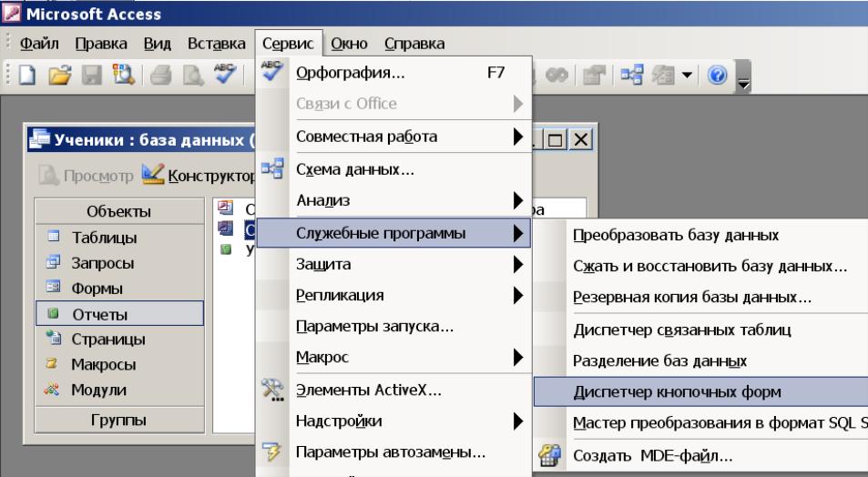The image size is (868, 477).
Task: Click the Microsoft Access title bar icon
Action: [x=12, y=13]
